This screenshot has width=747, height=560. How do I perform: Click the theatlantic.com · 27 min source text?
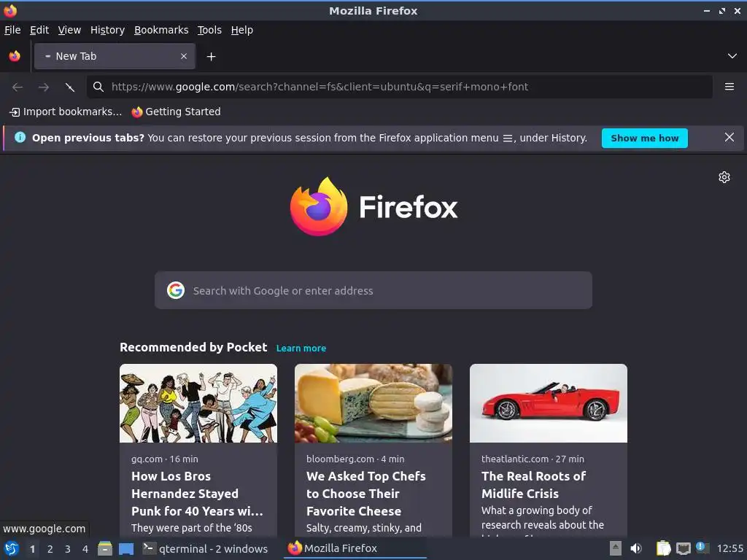(533, 459)
